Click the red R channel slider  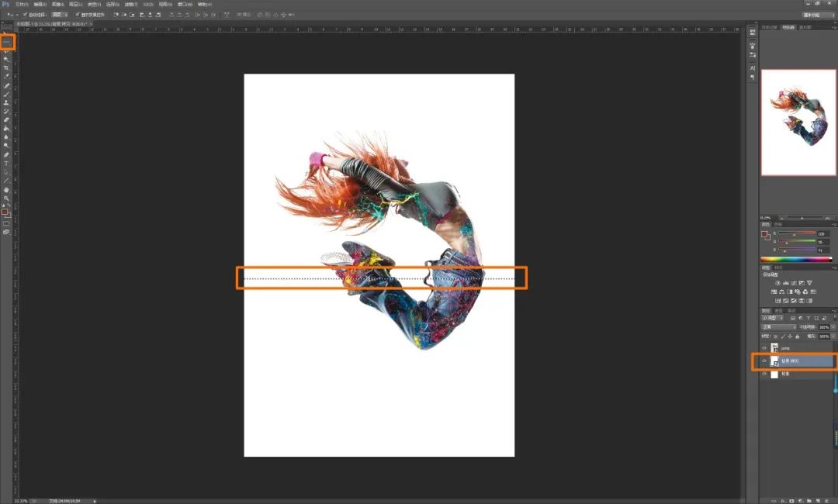click(797, 233)
